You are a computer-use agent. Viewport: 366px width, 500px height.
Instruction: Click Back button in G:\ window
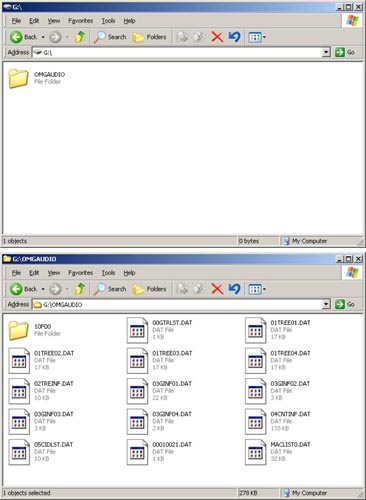[x=23, y=37]
